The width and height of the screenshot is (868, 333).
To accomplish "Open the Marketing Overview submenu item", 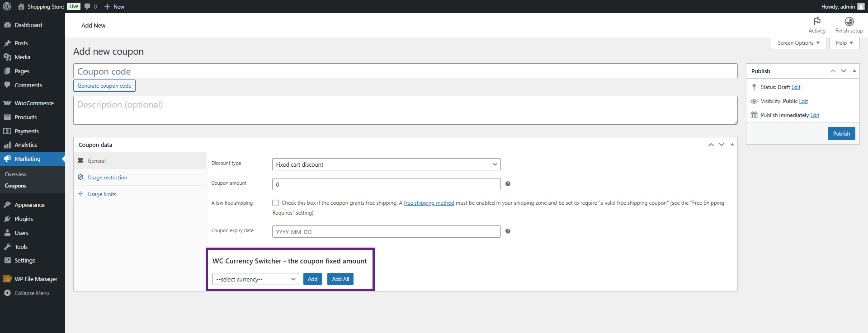I will coord(16,174).
